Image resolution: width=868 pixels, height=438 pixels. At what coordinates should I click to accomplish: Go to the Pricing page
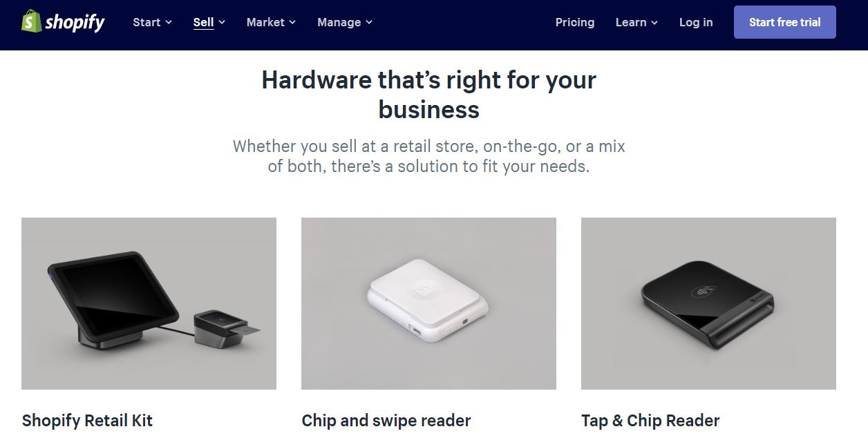pos(575,22)
